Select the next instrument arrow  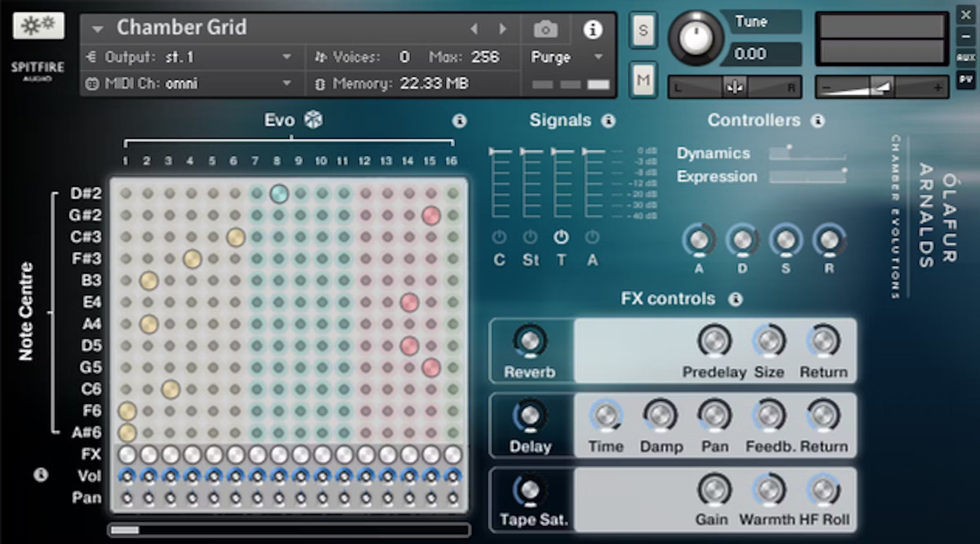tap(503, 29)
